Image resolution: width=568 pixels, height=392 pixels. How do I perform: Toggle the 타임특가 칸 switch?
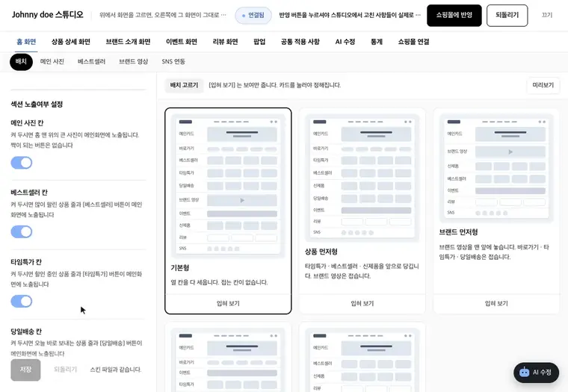pyautogui.click(x=22, y=301)
